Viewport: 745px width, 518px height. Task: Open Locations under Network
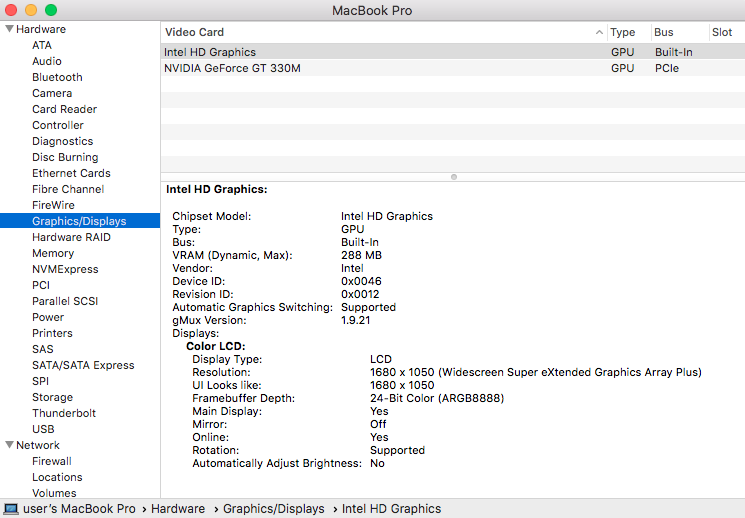point(57,477)
